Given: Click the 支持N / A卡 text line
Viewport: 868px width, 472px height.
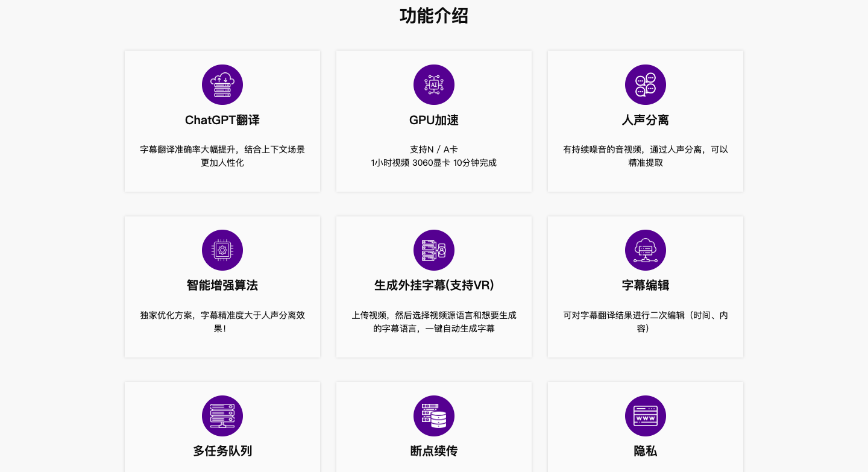Looking at the screenshot, I should point(434,149).
